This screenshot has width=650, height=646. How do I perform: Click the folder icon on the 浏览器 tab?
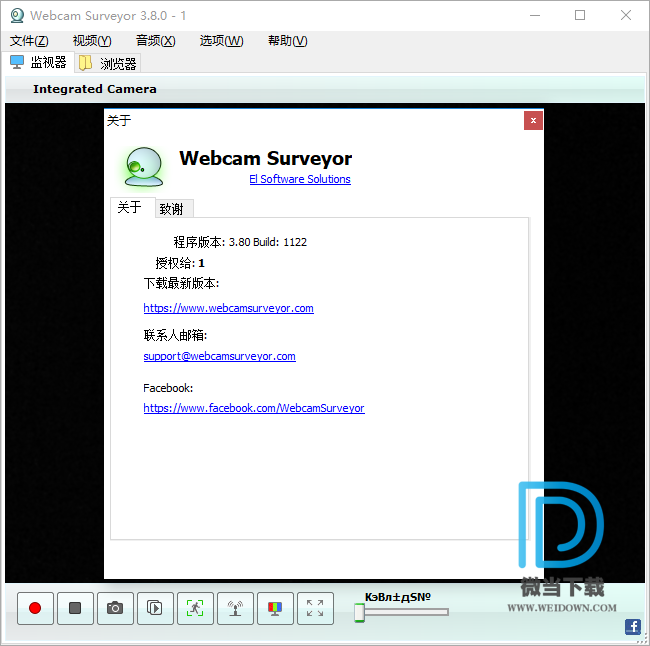click(x=86, y=63)
